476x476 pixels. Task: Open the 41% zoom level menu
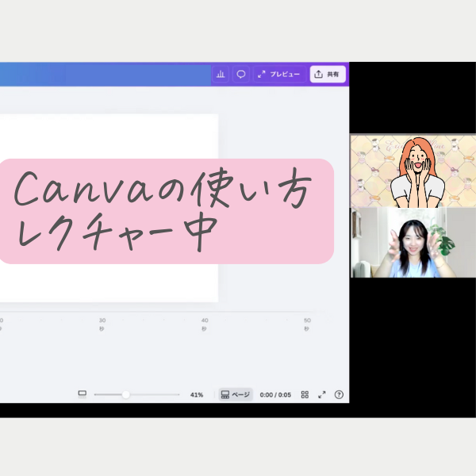tap(197, 394)
